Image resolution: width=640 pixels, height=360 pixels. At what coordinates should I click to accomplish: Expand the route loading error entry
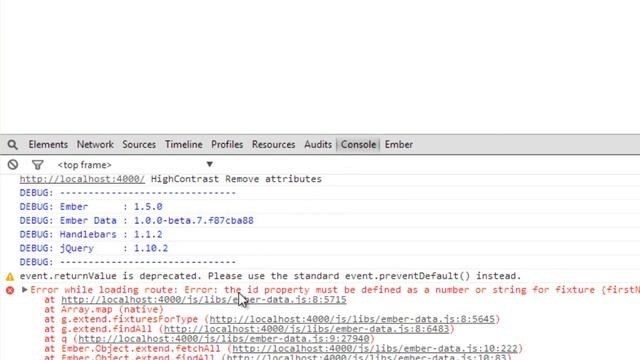[24, 289]
